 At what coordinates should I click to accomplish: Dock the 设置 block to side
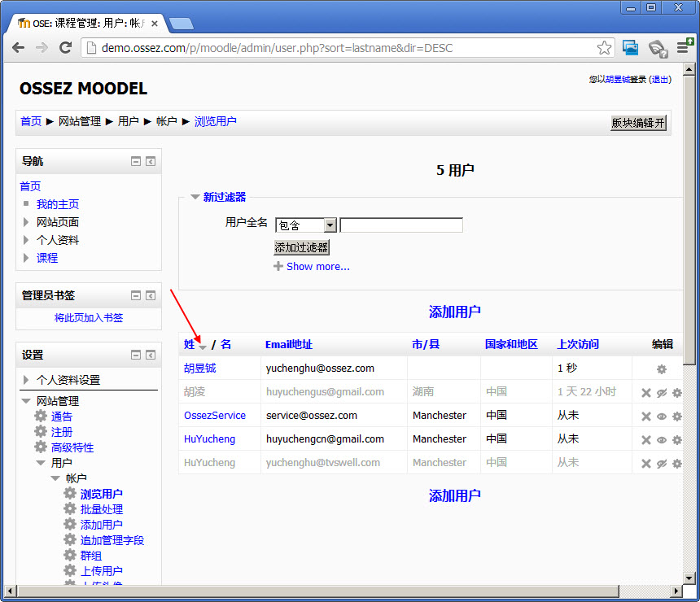coord(151,356)
